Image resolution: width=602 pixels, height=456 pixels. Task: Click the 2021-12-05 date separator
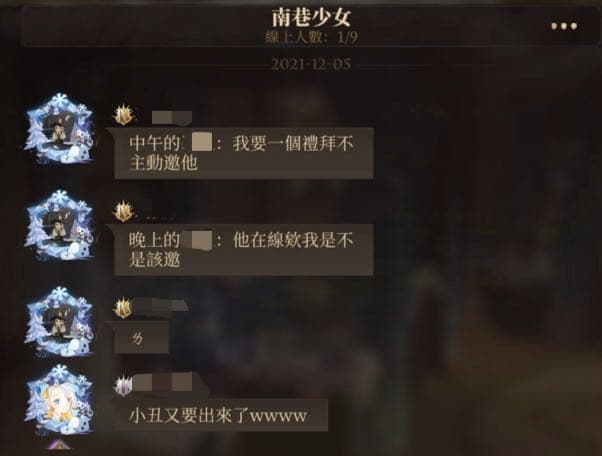point(311,64)
